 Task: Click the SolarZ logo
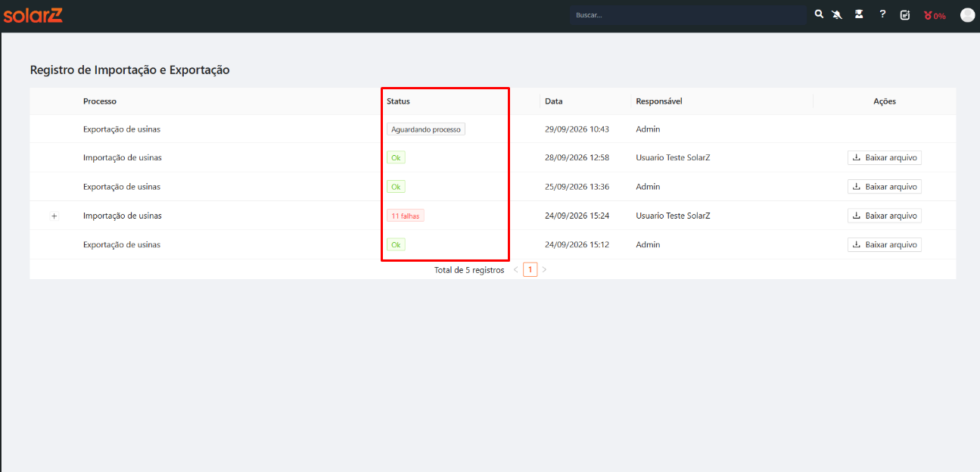click(33, 15)
